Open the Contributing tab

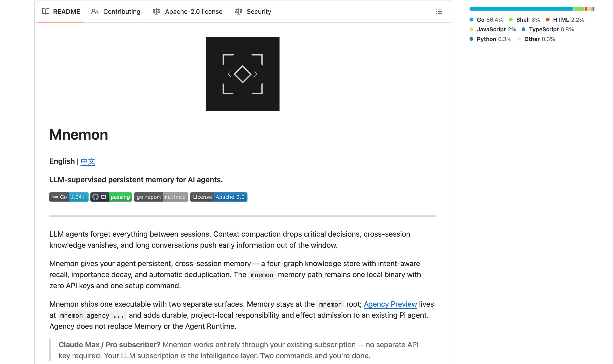[x=116, y=12]
